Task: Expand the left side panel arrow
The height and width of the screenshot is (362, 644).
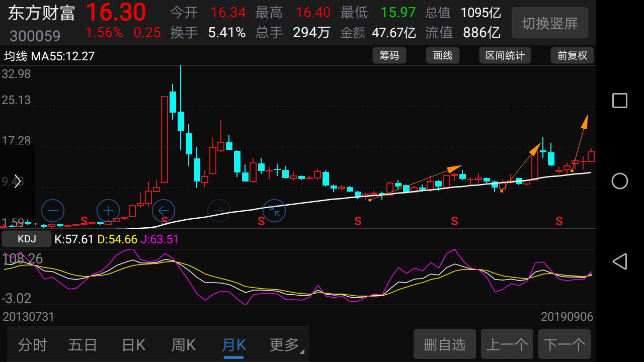Action: pos(17,181)
